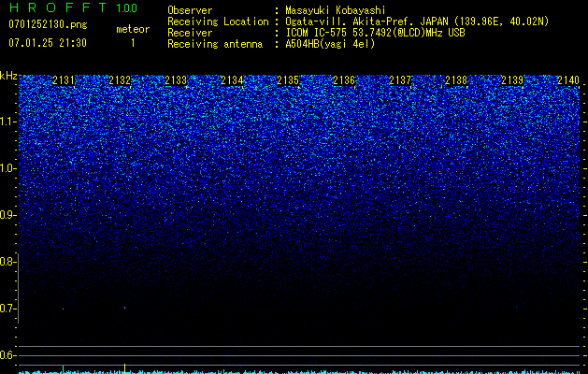Click the Receiving Location label

(218, 22)
